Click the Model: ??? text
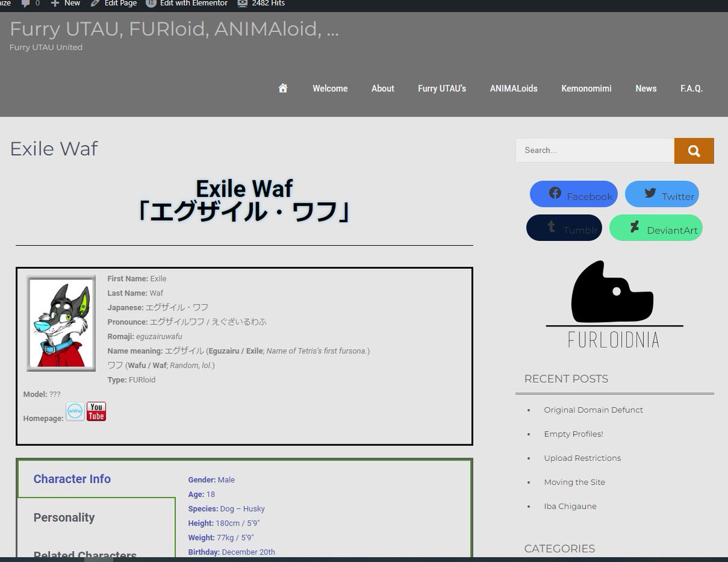The height and width of the screenshot is (562, 728). point(42,394)
